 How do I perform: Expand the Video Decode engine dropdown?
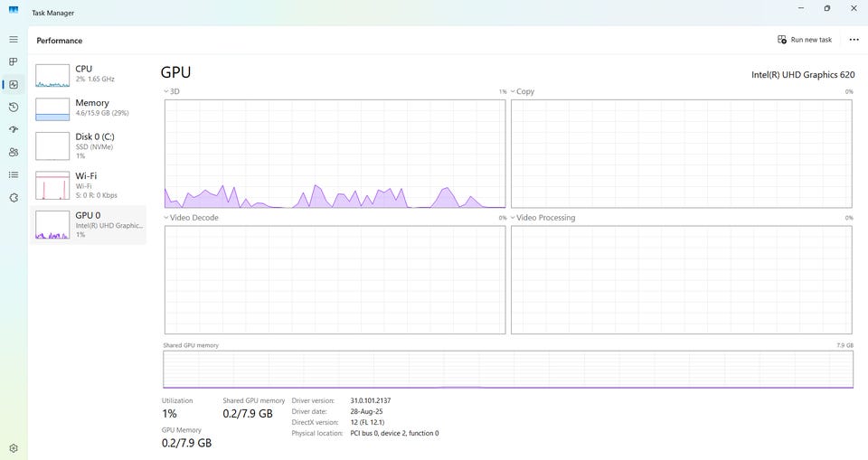click(x=191, y=218)
